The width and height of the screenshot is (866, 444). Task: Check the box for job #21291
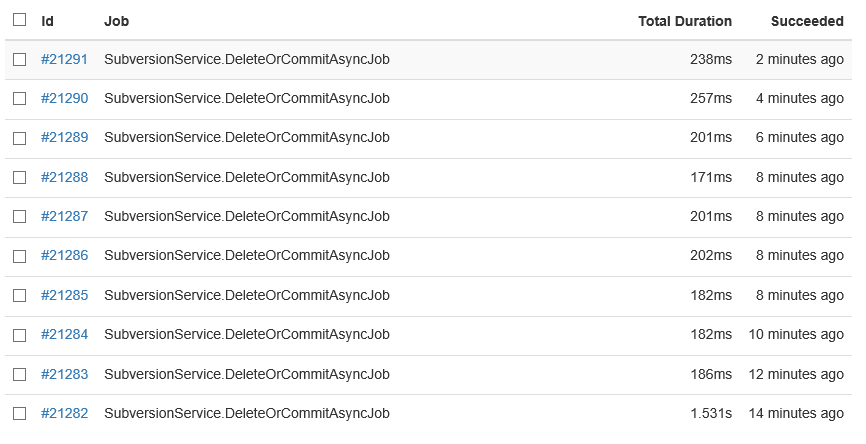point(19,59)
